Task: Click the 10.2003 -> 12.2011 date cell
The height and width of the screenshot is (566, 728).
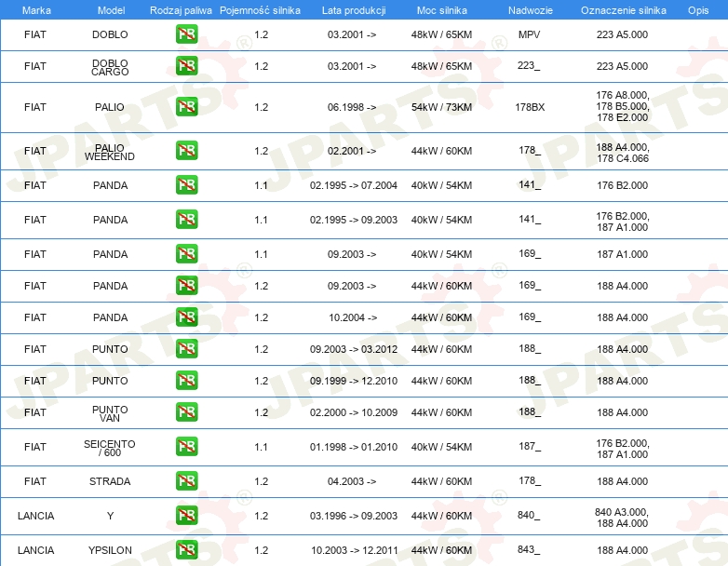Action: [x=355, y=550]
